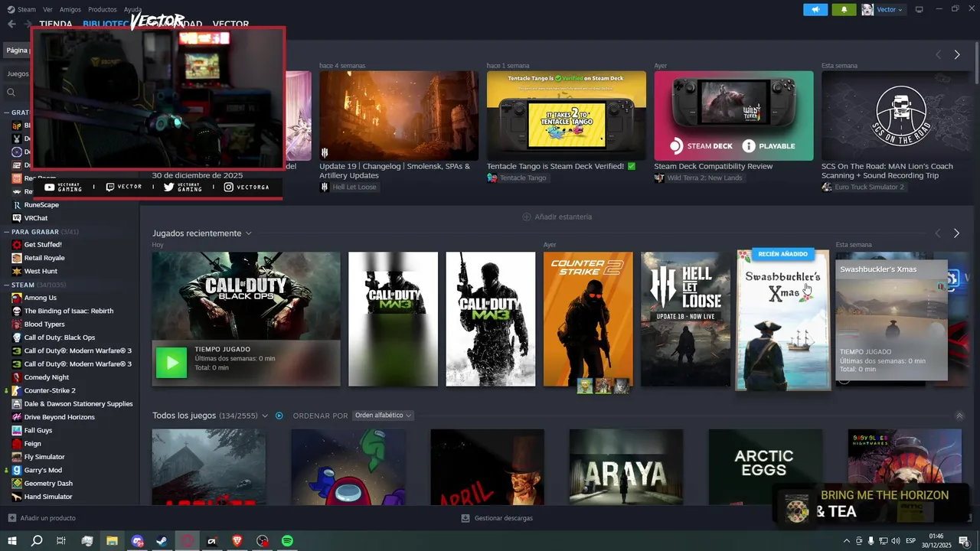Open the Productos menu
Image resolution: width=980 pixels, height=551 pixels.
click(x=103, y=9)
